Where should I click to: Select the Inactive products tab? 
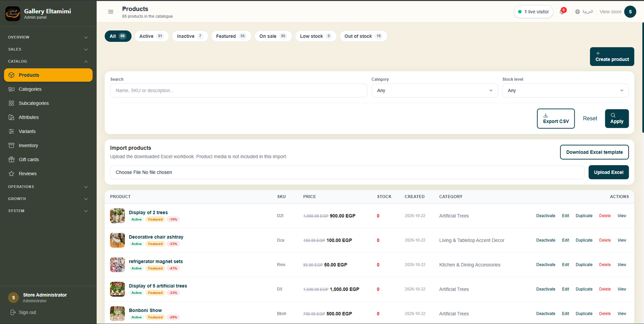(x=190, y=36)
